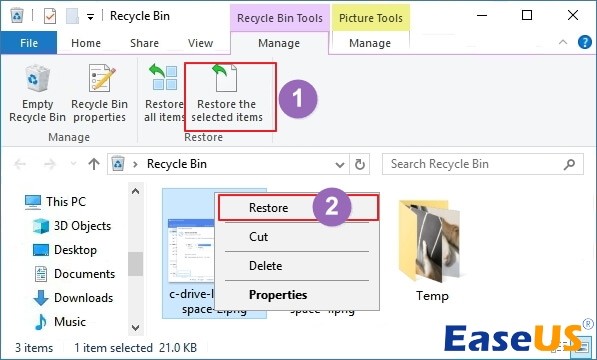597x360 pixels.
Task: Maximize the Recycle Bin window
Action: point(527,16)
